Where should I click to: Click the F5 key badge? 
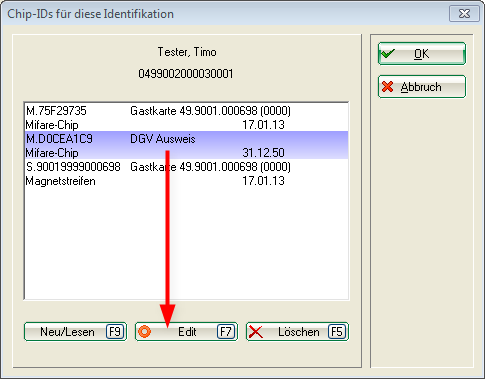tap(337, 332)
